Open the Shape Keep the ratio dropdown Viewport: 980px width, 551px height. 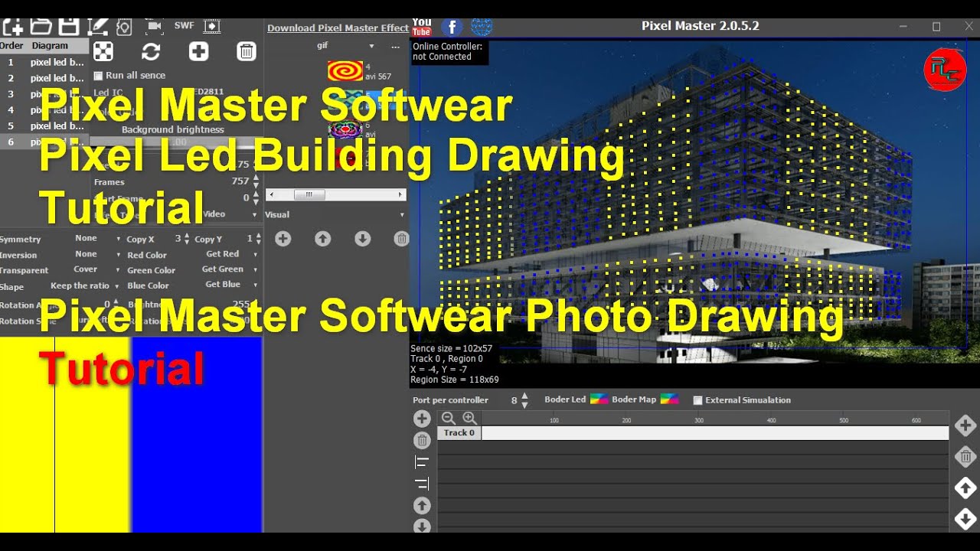(85, 286)
